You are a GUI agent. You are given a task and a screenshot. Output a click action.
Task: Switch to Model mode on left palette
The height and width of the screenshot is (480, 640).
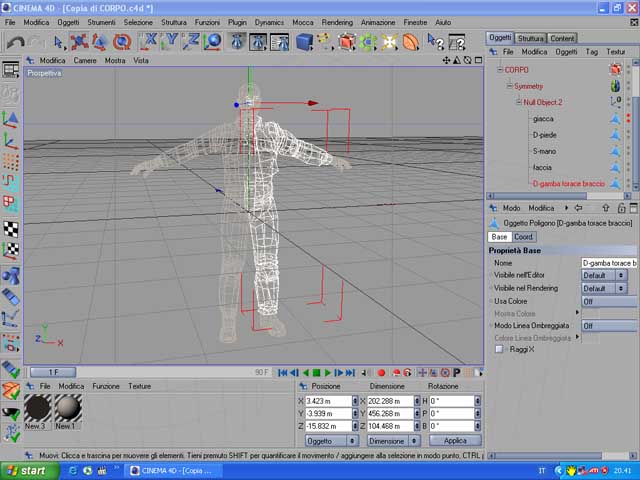[11, 119]
